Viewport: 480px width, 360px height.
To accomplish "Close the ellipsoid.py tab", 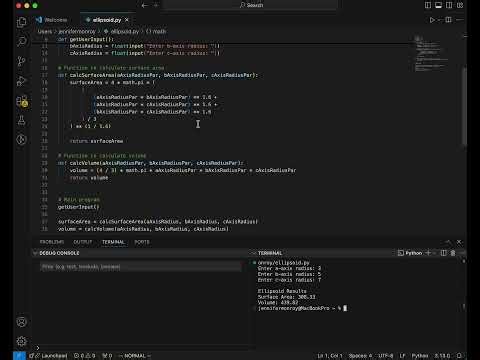I will click(x=127, y=20).
